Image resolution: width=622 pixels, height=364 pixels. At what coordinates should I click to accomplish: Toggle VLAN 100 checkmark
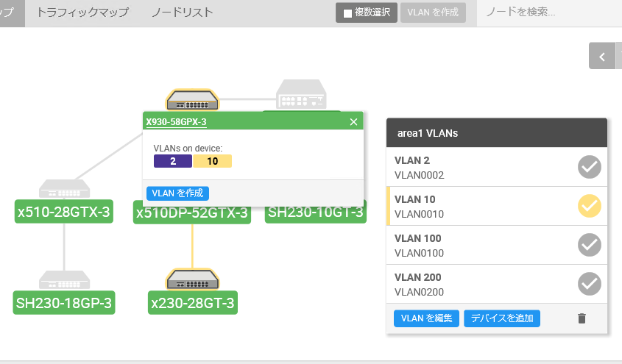click(589, 245)
